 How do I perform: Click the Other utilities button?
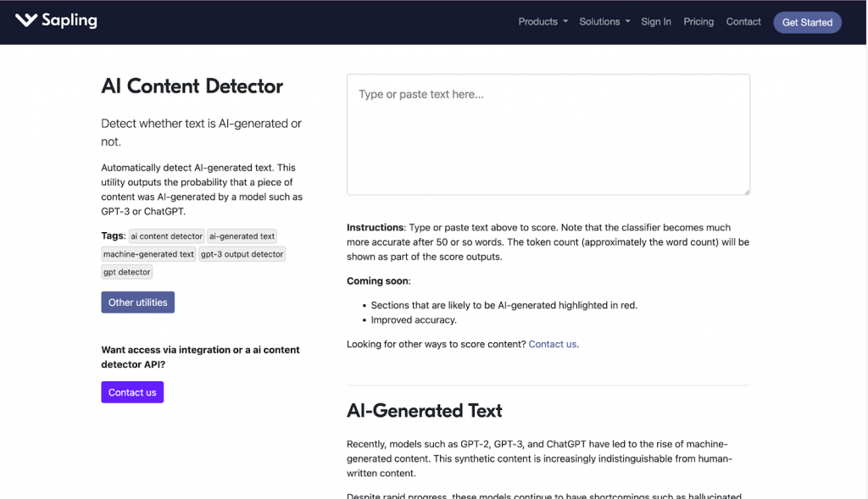tap(137, 302)
